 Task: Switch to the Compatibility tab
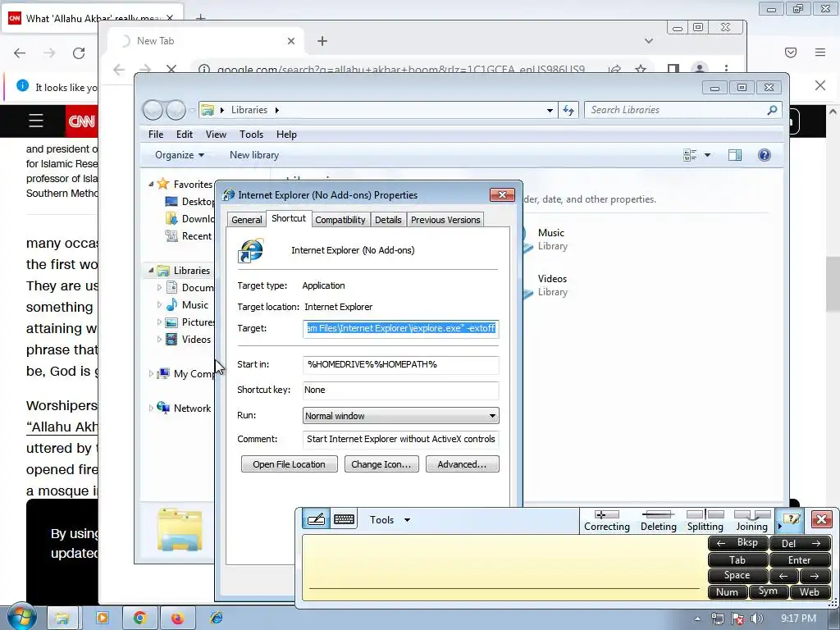pos(340,220)
